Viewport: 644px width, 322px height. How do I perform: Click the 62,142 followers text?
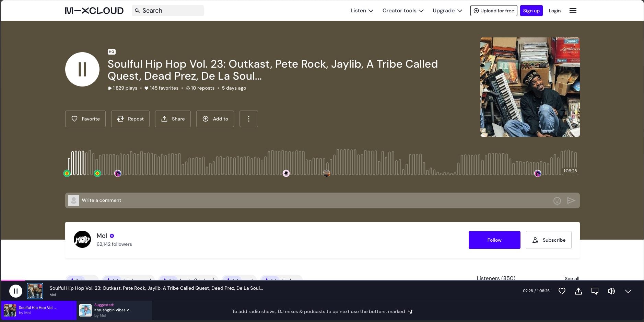click(114, 244)
